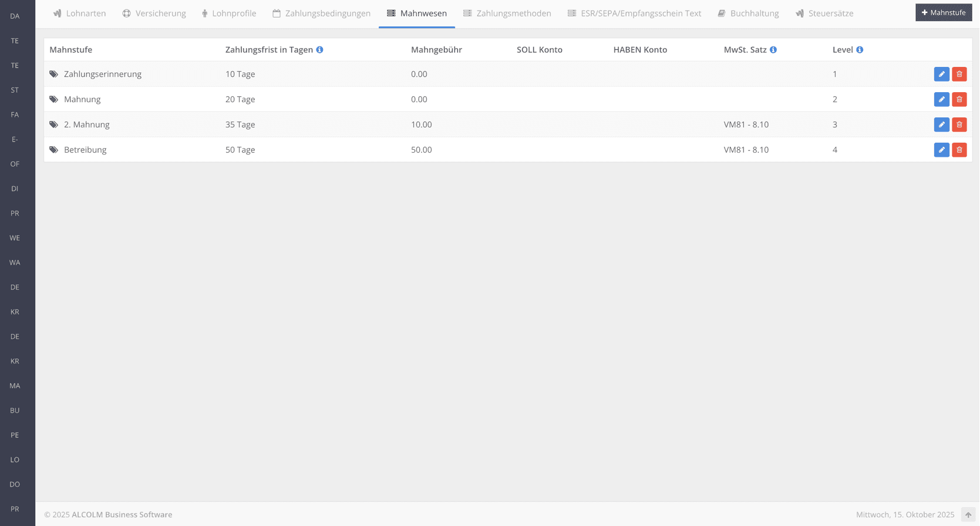Open ESR/SEPA/Empfangsschein Text tab
Screen dimensions: 980x526
634,14
